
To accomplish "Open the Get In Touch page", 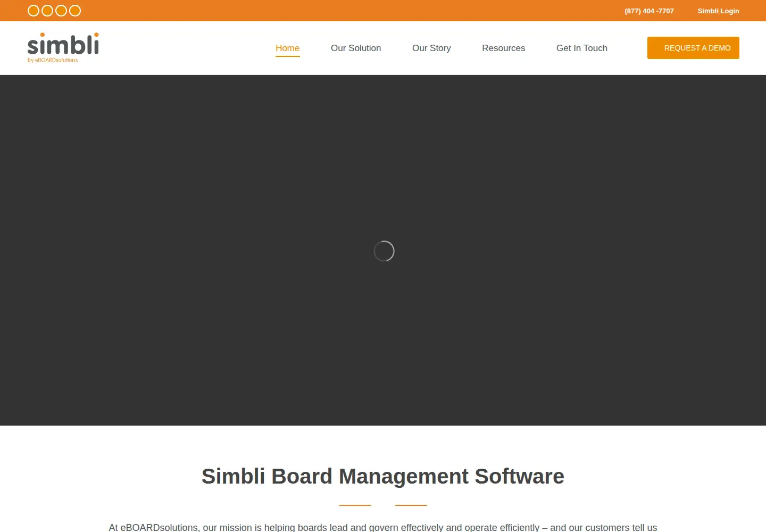I will [582, 48].
